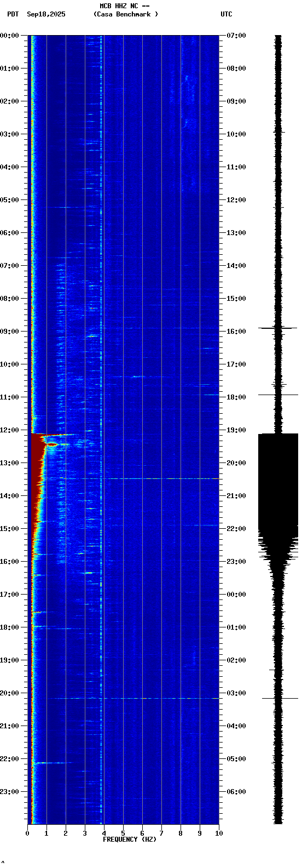
Task: Click the UTC time label '07:00'
Action: pyautogui.click(x=236, y=36)
